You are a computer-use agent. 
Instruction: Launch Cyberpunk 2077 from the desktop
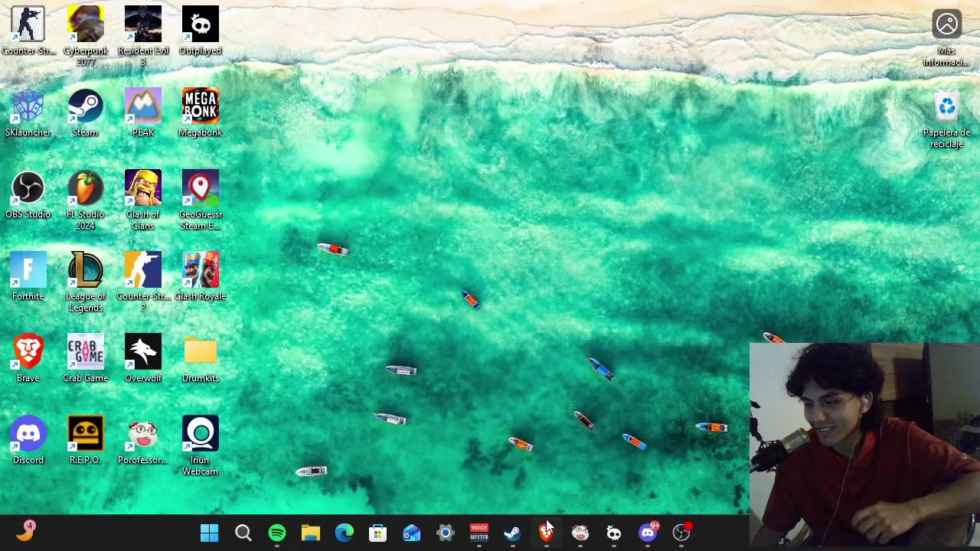[86, 36]
